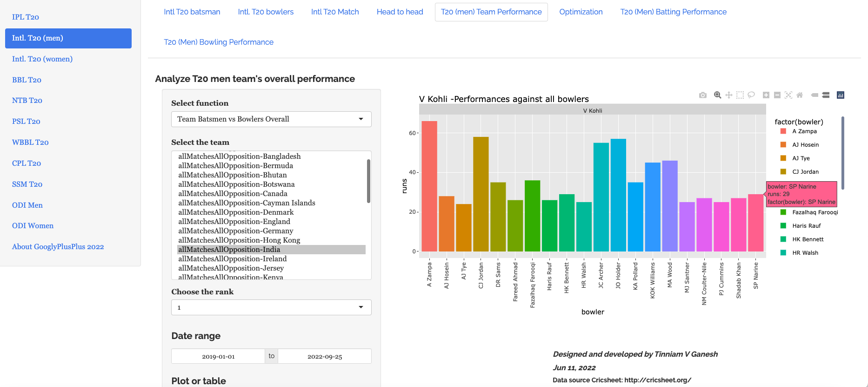
Task: Switch to Head to head tab
Action: click(x=400, y=12)
